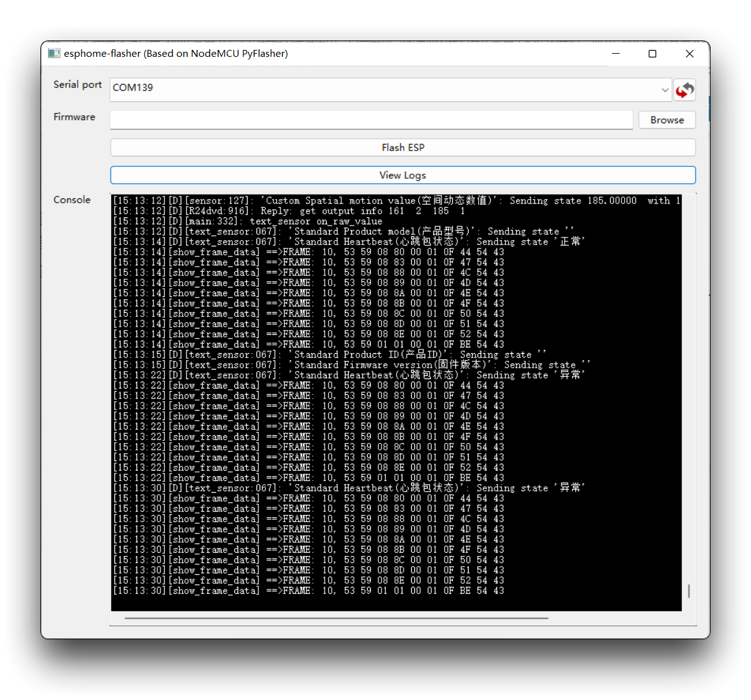Minimize the esphome-flasher window
This screenshot has height=700, width=751.
point(616,54)
